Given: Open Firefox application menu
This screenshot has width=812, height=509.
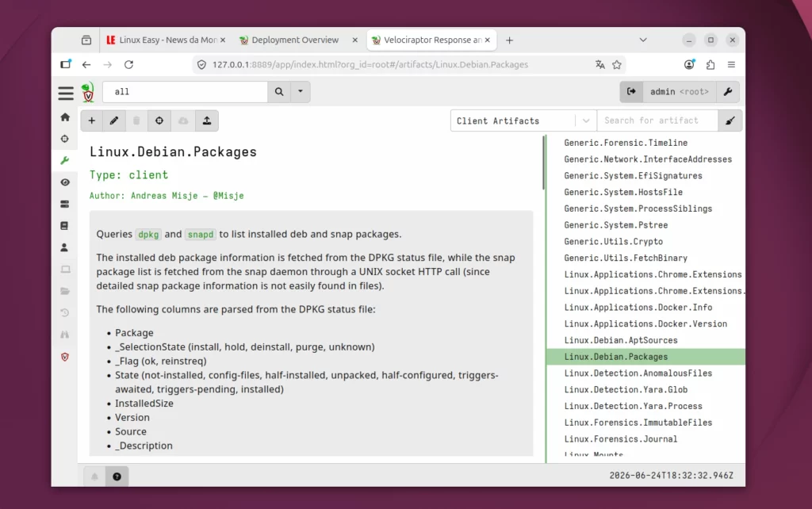Looking at the screenshot, I should coord(731,65).
